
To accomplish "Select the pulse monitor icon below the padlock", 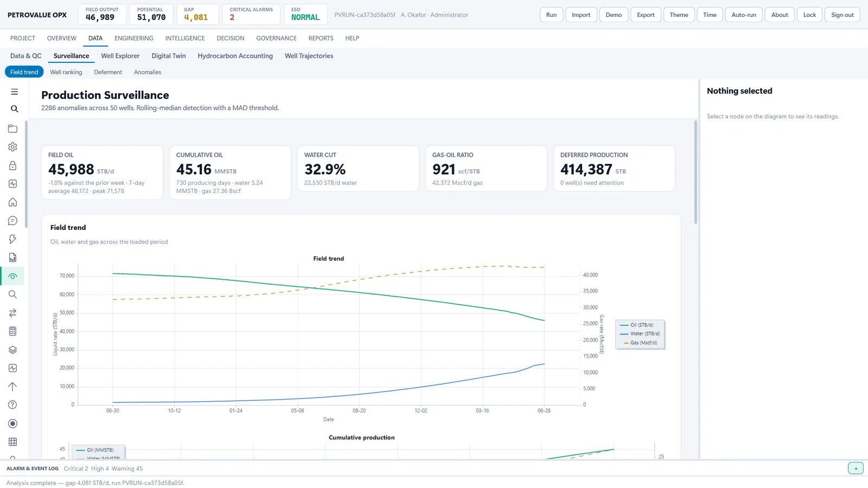I will [x=12, y=184].
